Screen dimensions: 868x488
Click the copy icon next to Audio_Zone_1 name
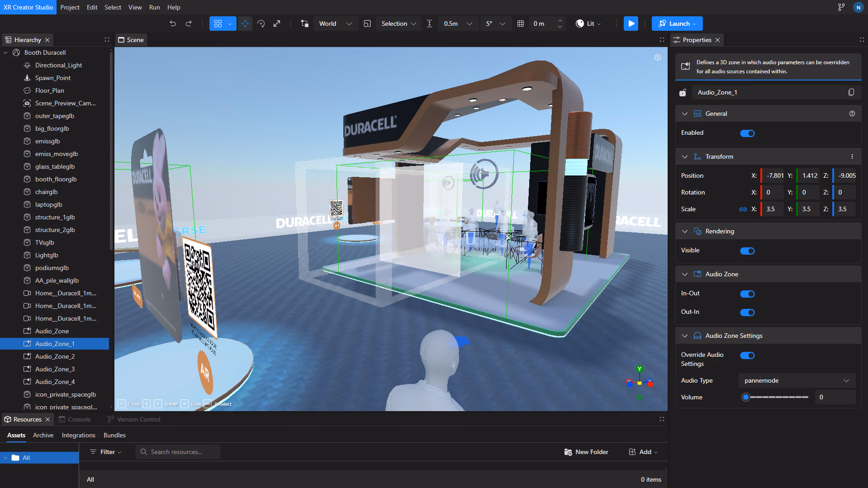pos(851,92)
